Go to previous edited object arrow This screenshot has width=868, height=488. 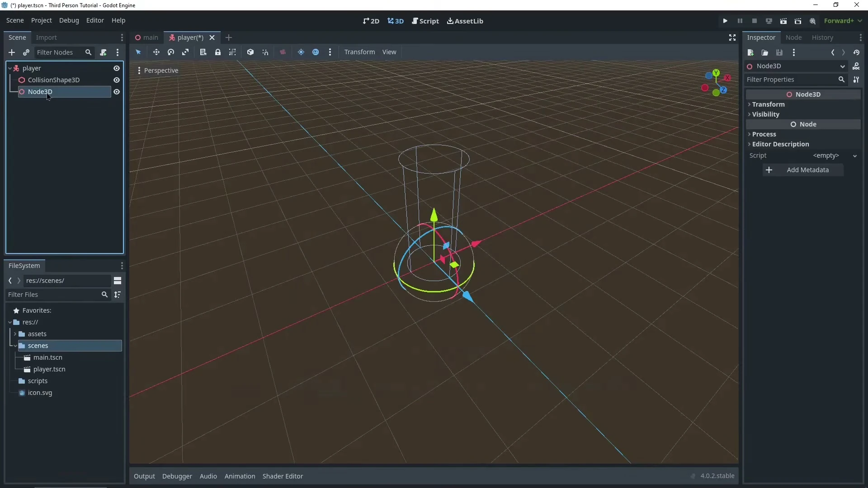coord(833,52)
